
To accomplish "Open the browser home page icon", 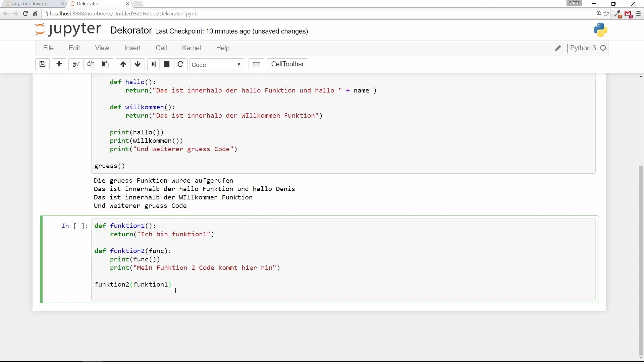I will point(35,14).
